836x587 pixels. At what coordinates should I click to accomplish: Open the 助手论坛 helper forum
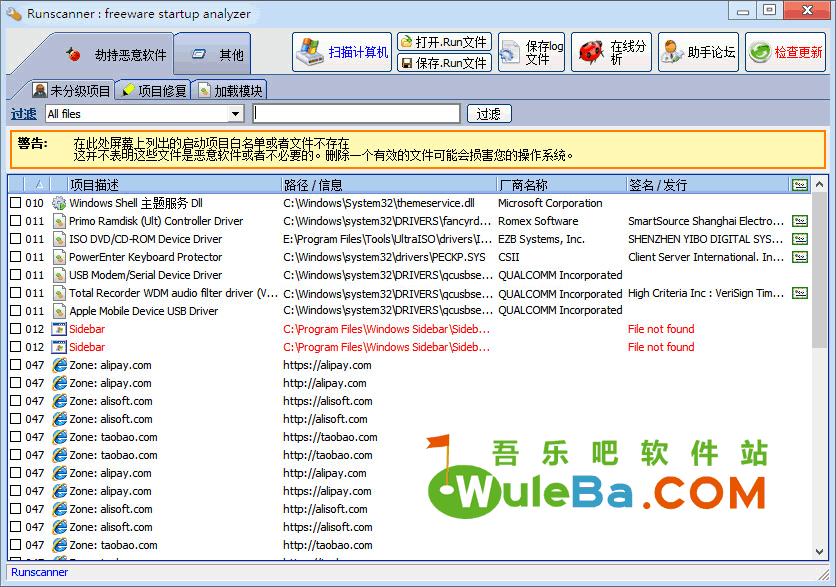pyautogui.click(x=698, y=52)
